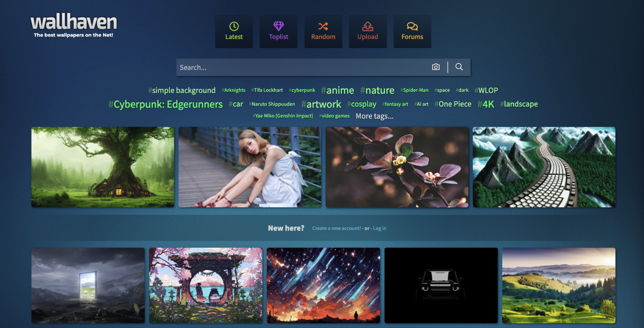Open the #One Piece tag
Image resolution: width=644 pixels, height=328 pixels.
click(453, 104)
